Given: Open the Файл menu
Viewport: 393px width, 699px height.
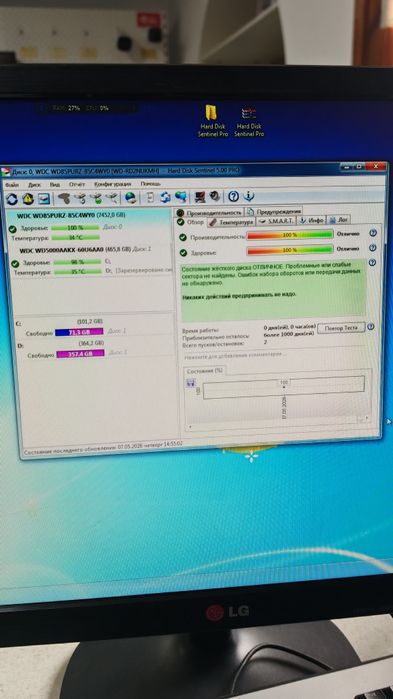Looking at the screenshot, I should coord(13,184).
